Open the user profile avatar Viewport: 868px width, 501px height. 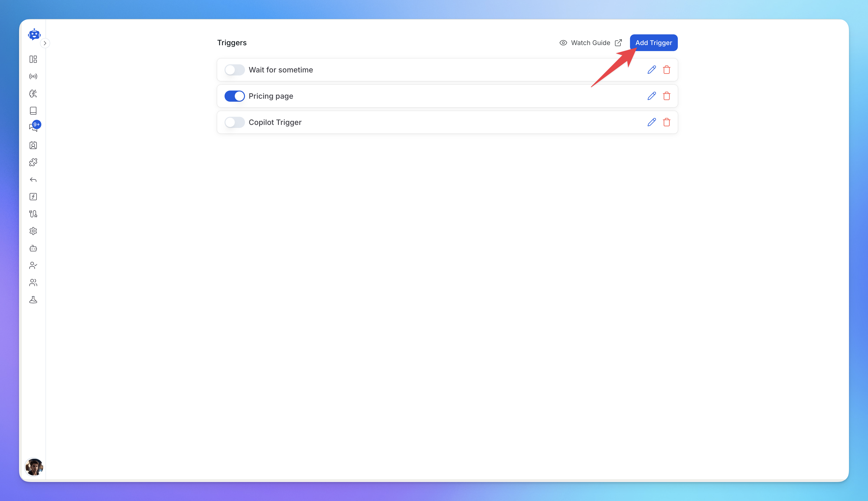tap(34, 467)
